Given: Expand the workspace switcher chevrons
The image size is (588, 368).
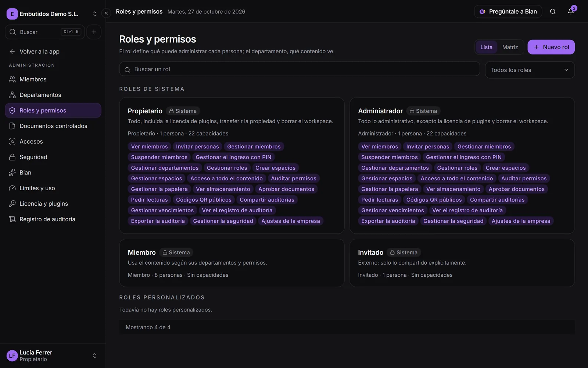Looking at the screenshot, I should pyautogui.click(x=94, y=14).
